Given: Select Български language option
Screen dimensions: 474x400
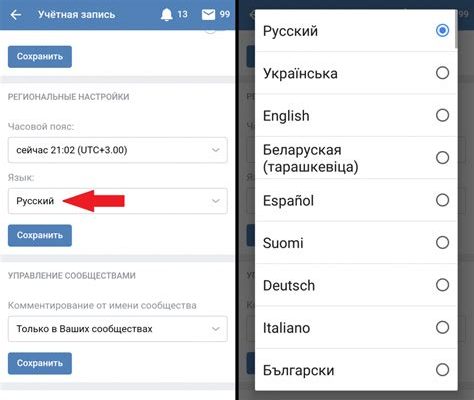Looking at the screenshot, I should point(356,370).
